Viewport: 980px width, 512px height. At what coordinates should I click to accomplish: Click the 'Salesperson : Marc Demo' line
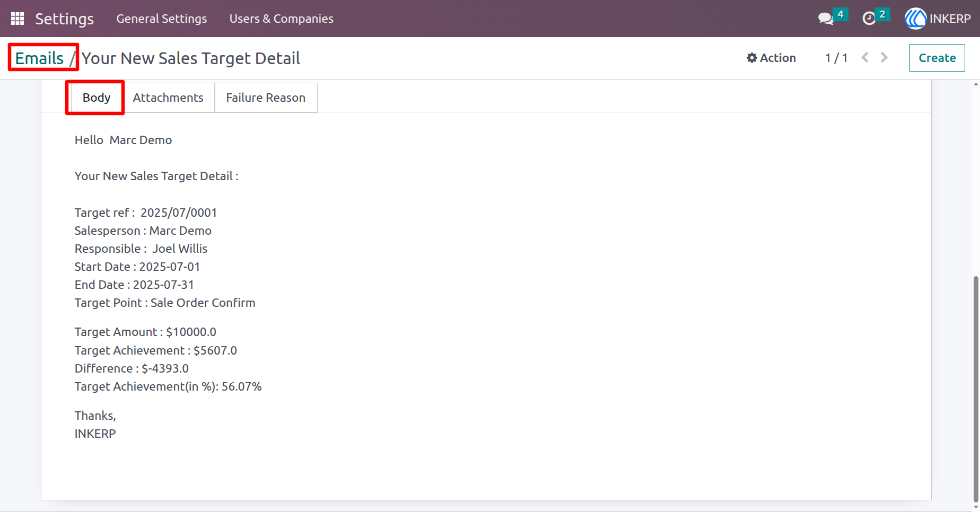[x=143, y=231]
